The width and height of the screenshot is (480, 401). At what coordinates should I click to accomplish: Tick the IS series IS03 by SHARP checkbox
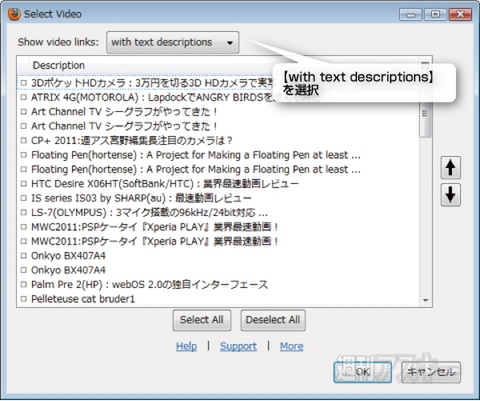pyautogui.click(x=23, y=198)
